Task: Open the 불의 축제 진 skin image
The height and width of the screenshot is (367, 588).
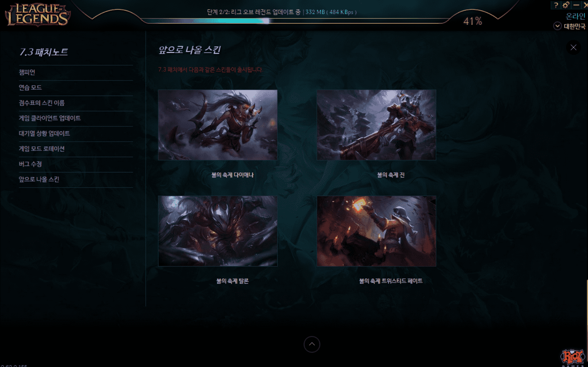Action: click(377, 125)
